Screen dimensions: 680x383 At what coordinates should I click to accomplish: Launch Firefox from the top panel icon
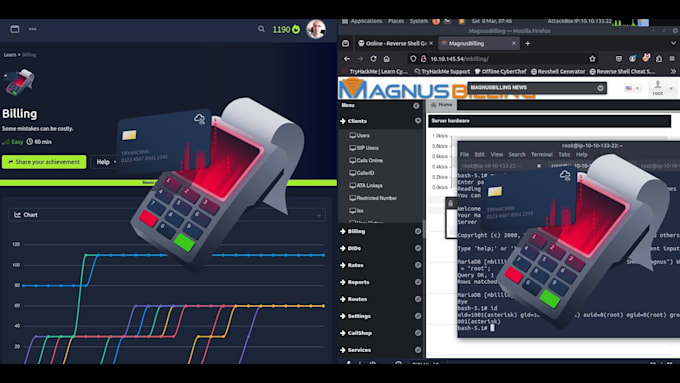(x=436, y=21)
